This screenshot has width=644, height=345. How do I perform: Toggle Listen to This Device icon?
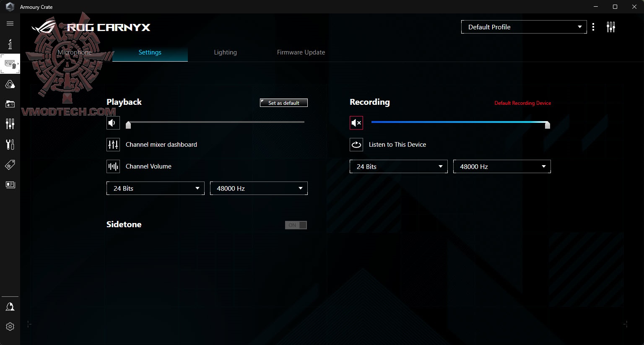356,145
